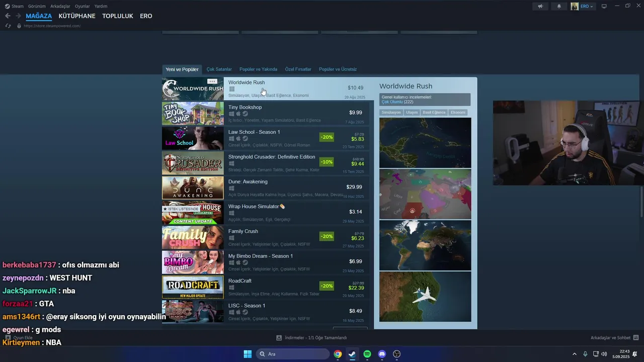Open the Friends and Chat icon
This screenshot has height=362, width=644.
636,338
